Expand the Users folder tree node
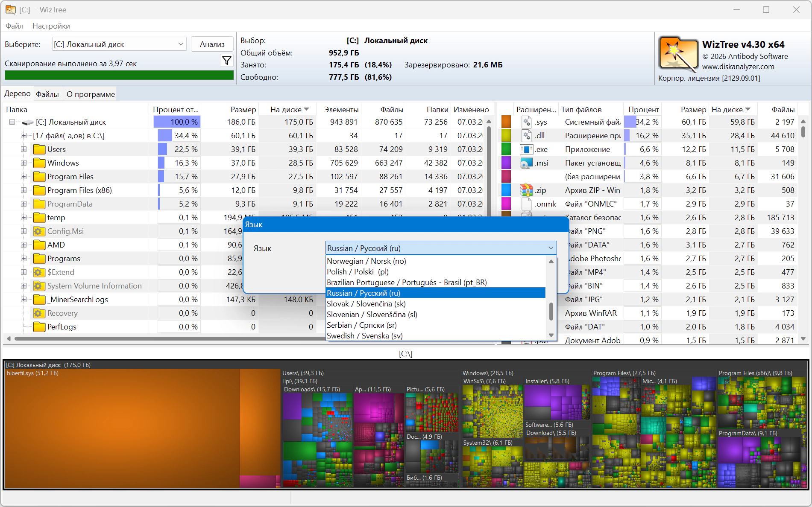 click(24, 149)
